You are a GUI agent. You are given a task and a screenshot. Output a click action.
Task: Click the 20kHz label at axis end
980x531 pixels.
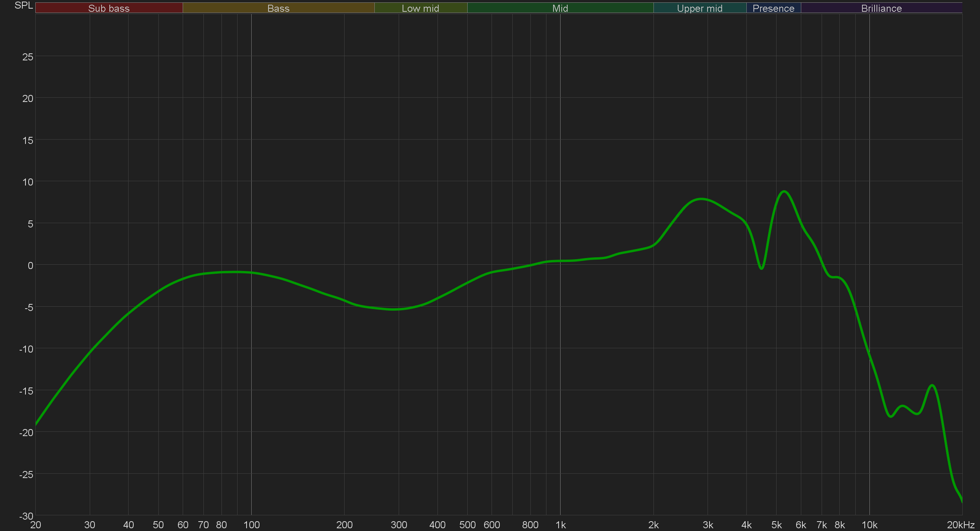pyautogui.click(x=960, y=525)
